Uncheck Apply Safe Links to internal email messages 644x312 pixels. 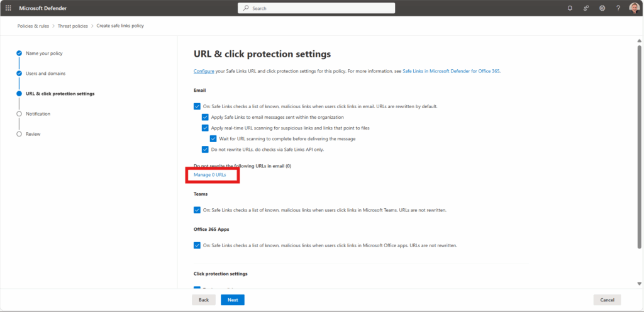point(206,117)
